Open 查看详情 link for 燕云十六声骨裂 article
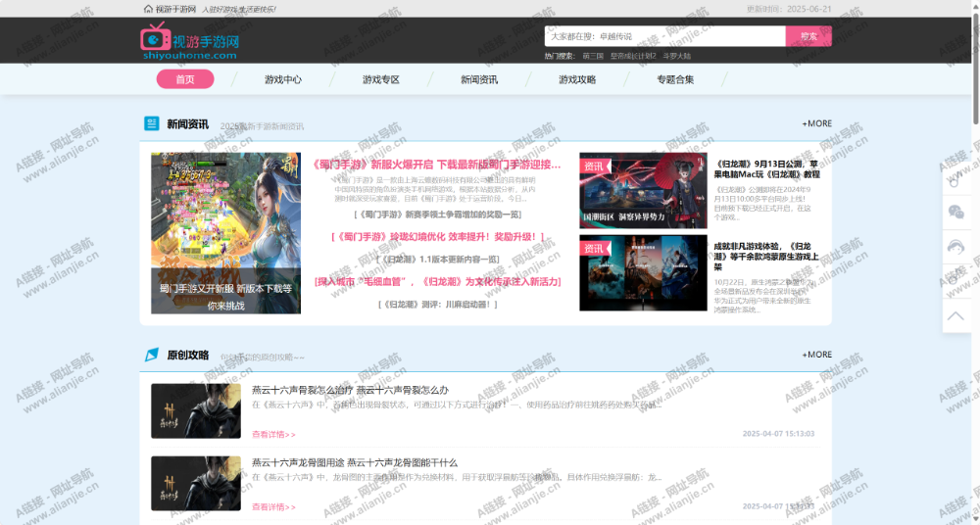 click(273, 434)
